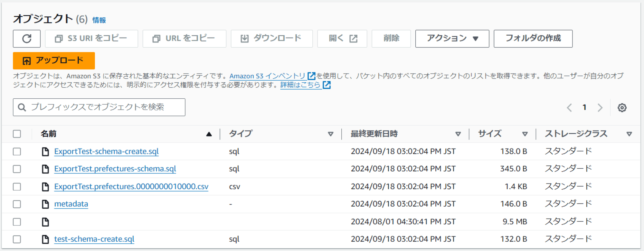Screen dimensions: 644x251
Task: Sort by タイプ column arrow
Action: click(x=330, y=134)
